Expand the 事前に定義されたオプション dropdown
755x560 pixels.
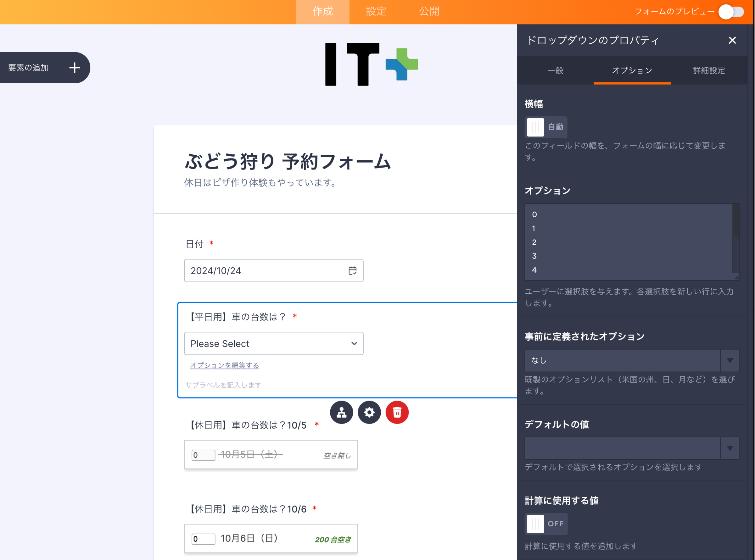(730, 360)
